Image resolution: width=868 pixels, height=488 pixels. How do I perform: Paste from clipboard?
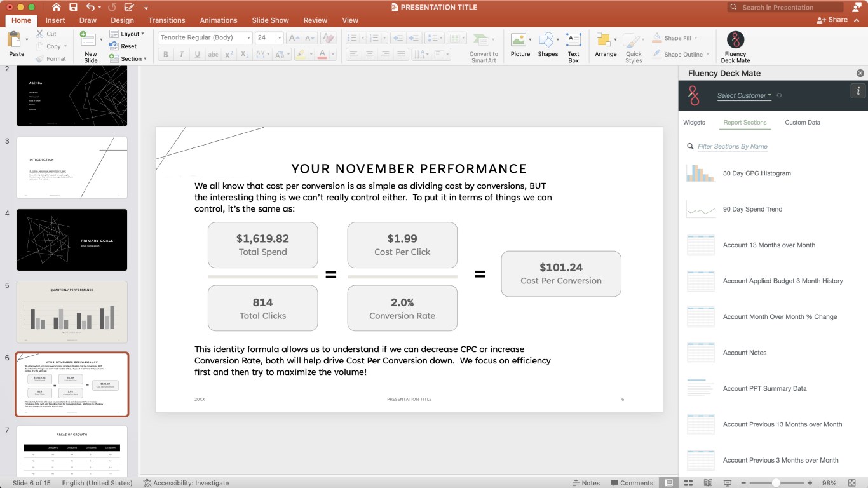click(x=17, y=43)
